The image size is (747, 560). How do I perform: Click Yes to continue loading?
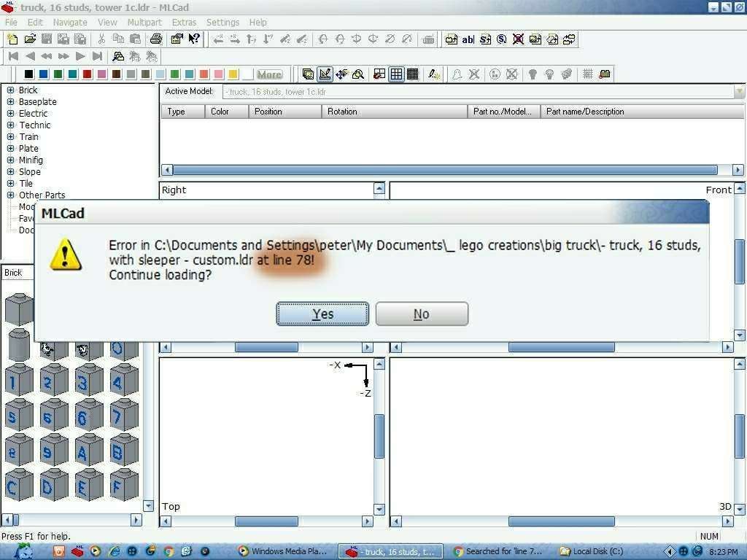322,314
